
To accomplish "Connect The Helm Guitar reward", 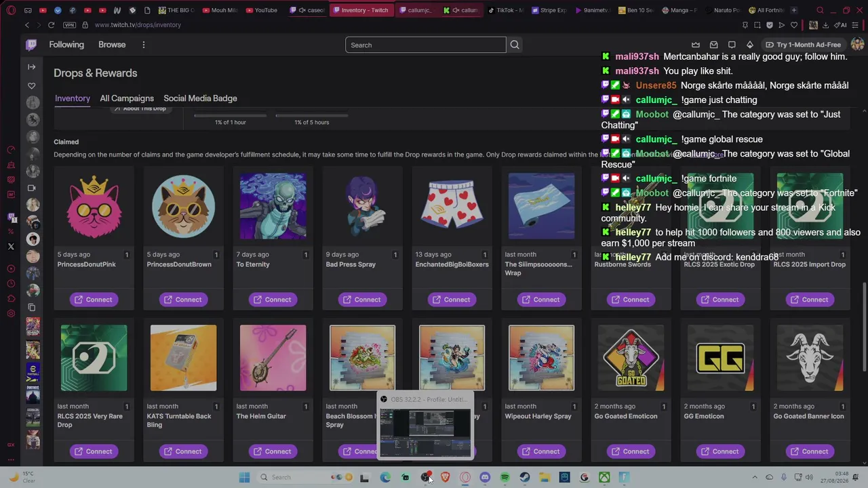I will point(273,451).
